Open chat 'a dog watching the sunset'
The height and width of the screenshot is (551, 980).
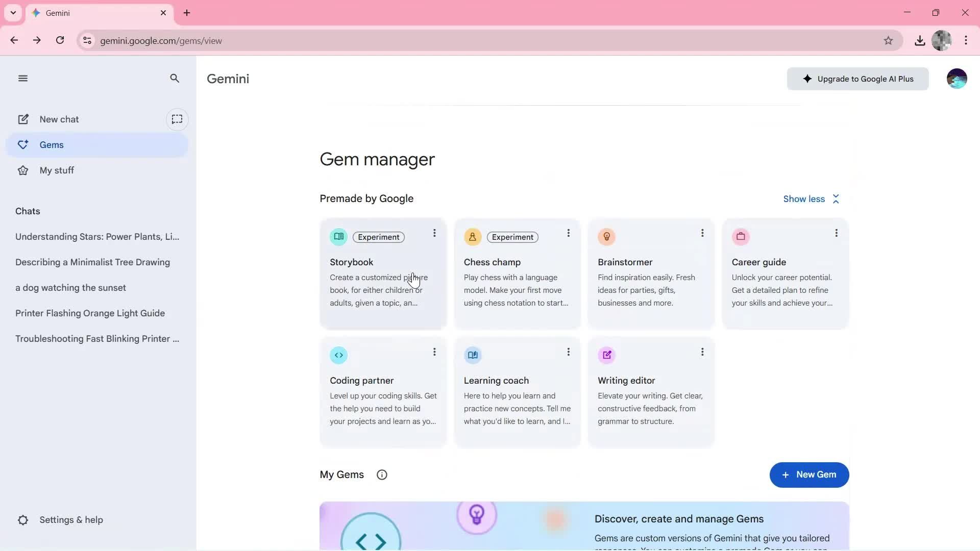(x=70, y=288)
